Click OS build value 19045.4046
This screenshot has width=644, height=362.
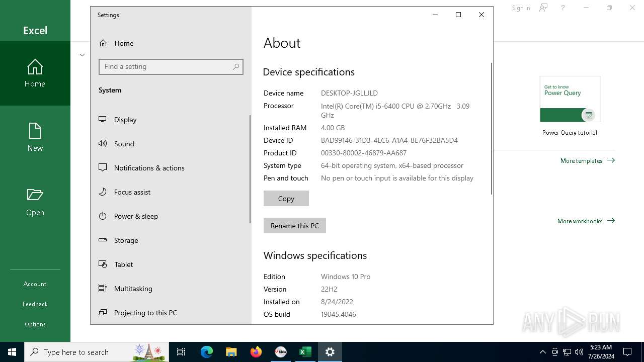coord(339,314)
